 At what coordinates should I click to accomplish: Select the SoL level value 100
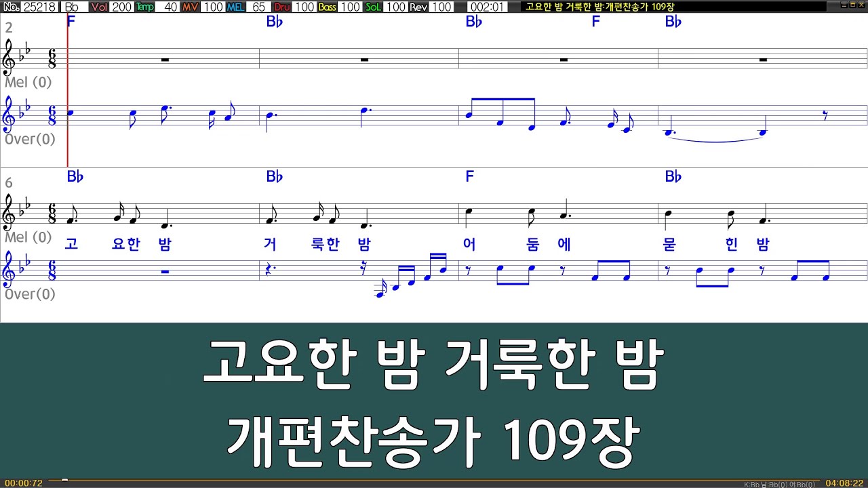(395, 7)
